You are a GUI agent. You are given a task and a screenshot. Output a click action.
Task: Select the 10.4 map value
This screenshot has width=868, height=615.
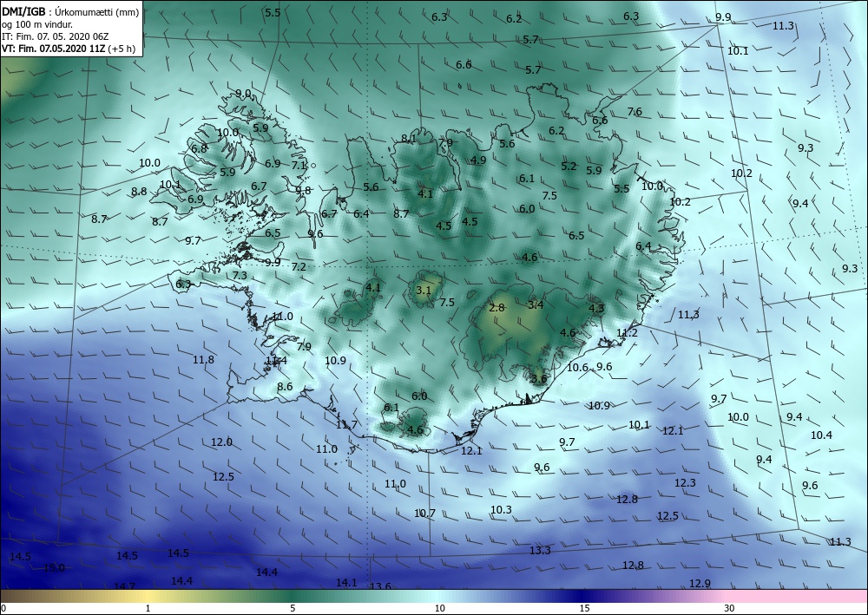tap(821, 435)
